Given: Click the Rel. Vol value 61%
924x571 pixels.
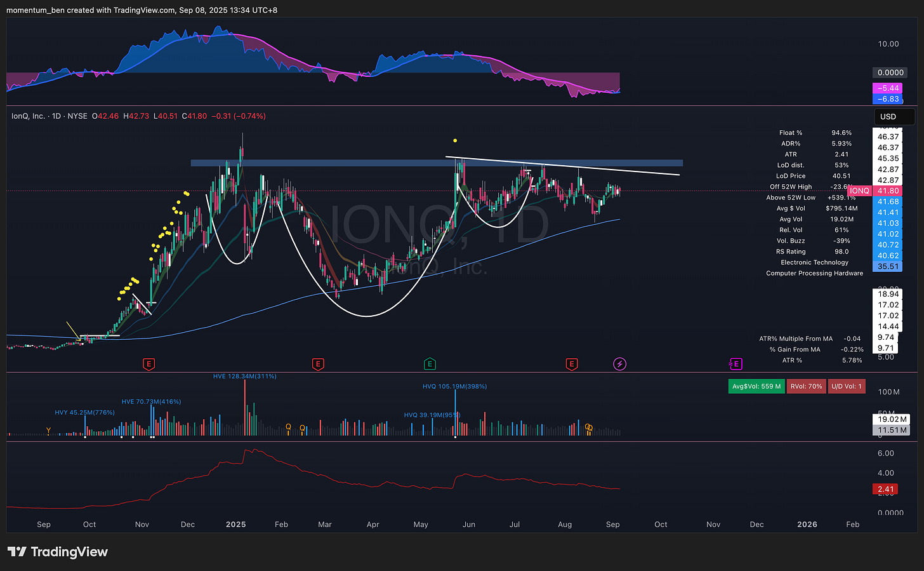Looking at the screenshot, I should point(841,230).
